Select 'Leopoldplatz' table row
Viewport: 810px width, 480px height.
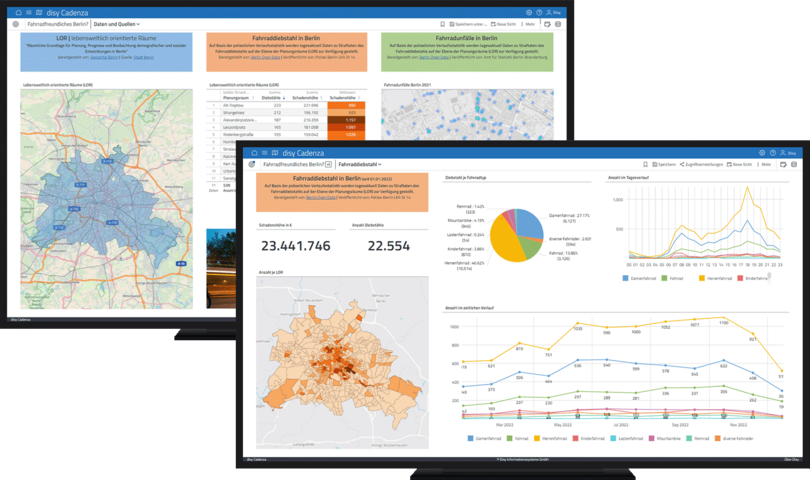click(286, 127)
